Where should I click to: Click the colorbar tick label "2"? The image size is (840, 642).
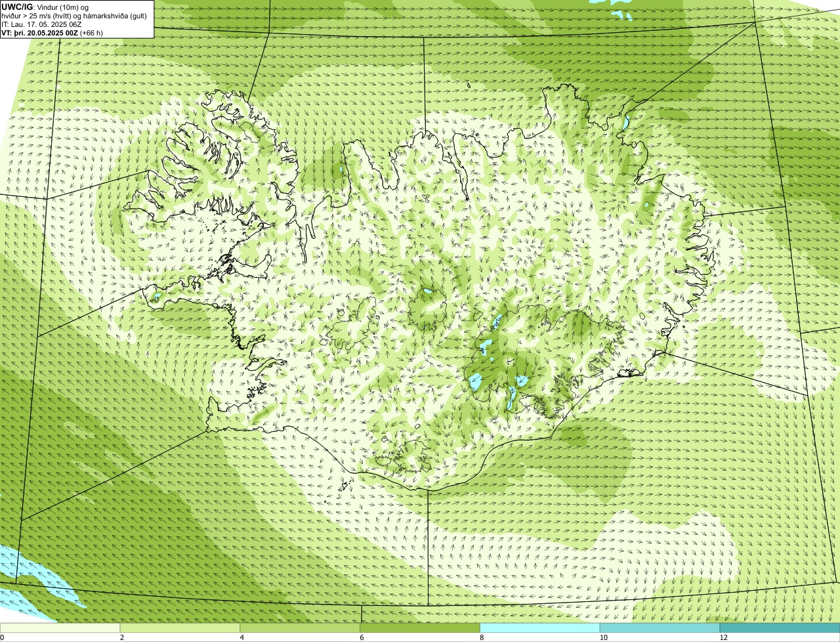coord(121,637)
